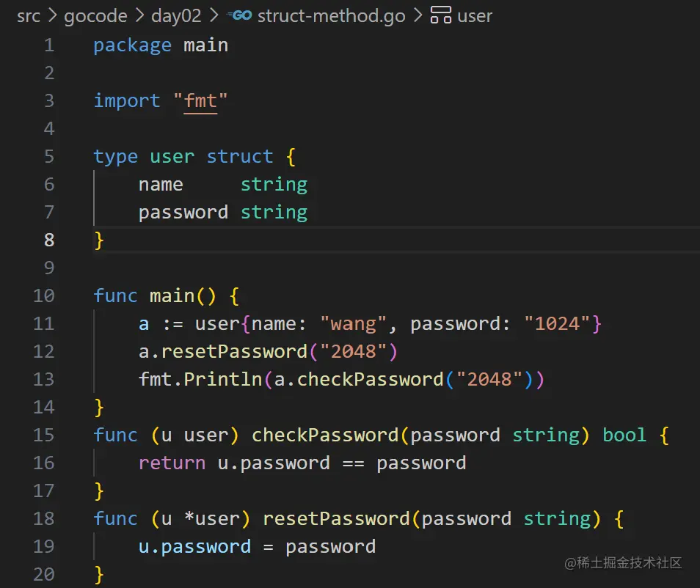Click the "wang" string literal
This screenshot has width=700, height=588.
click(x=353, y=324)
